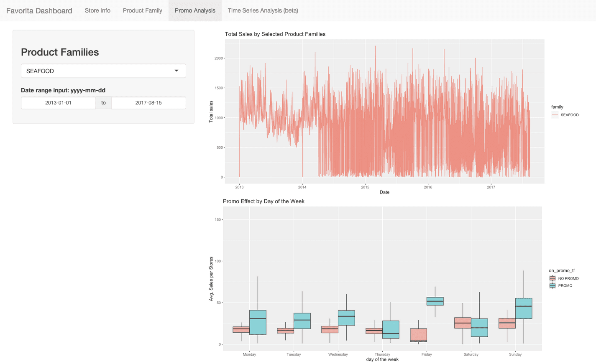
Task: Click the Favorita Dashboard title link
Action: point(39,10)
